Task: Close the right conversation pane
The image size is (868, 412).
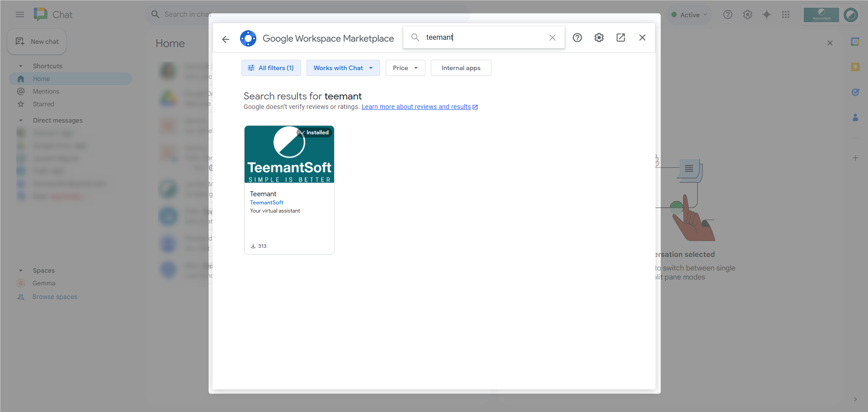Action: tap(830, 43)
